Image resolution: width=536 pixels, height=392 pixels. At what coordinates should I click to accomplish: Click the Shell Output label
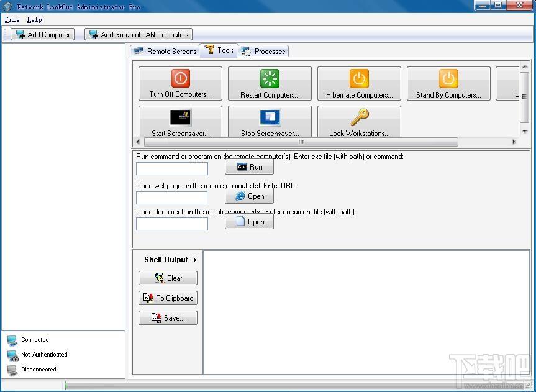coord(170,260)
